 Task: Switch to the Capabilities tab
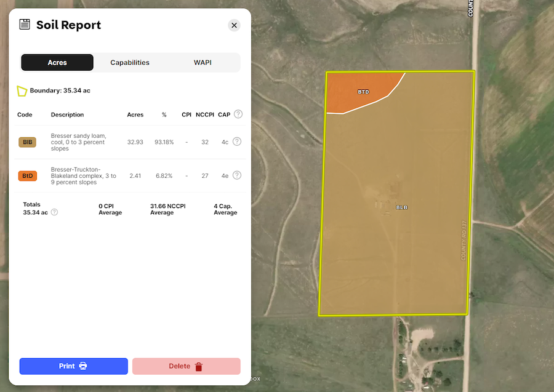130,63
